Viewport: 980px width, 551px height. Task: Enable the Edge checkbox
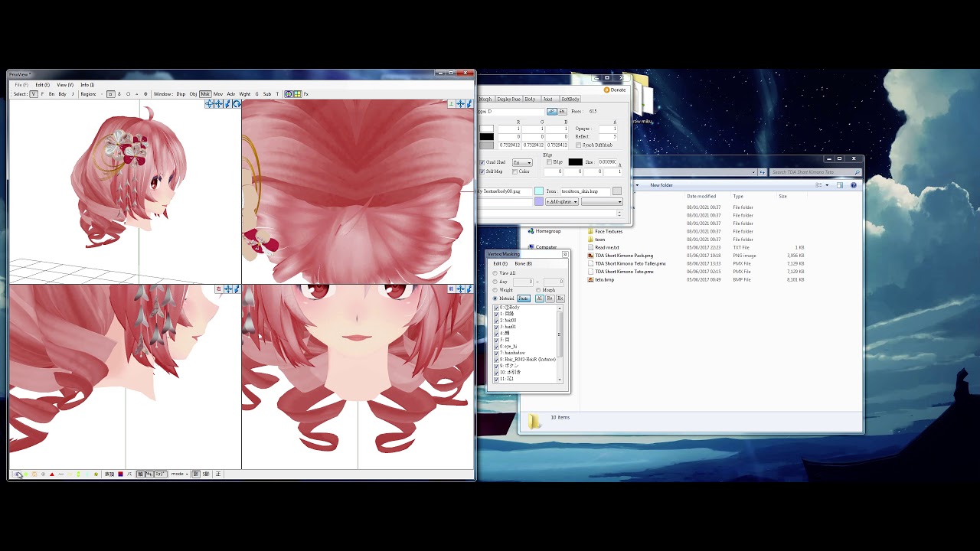click(549, 162)
